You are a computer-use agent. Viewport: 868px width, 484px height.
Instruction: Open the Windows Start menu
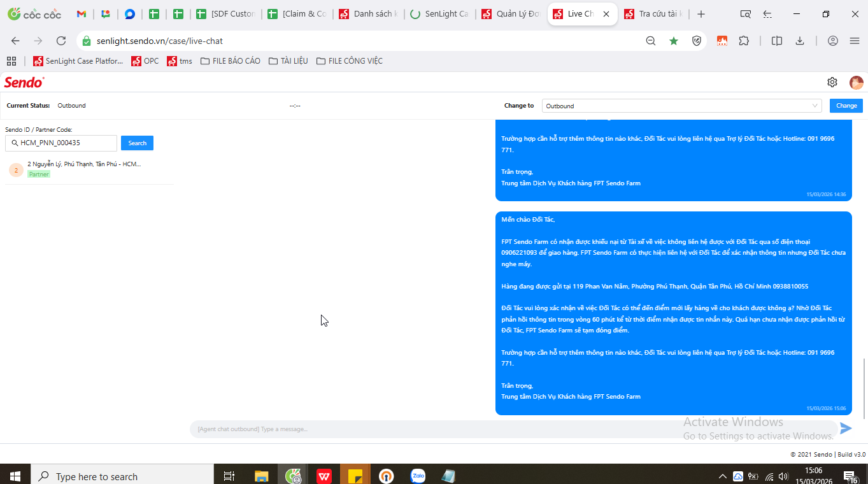pos(15,476)
